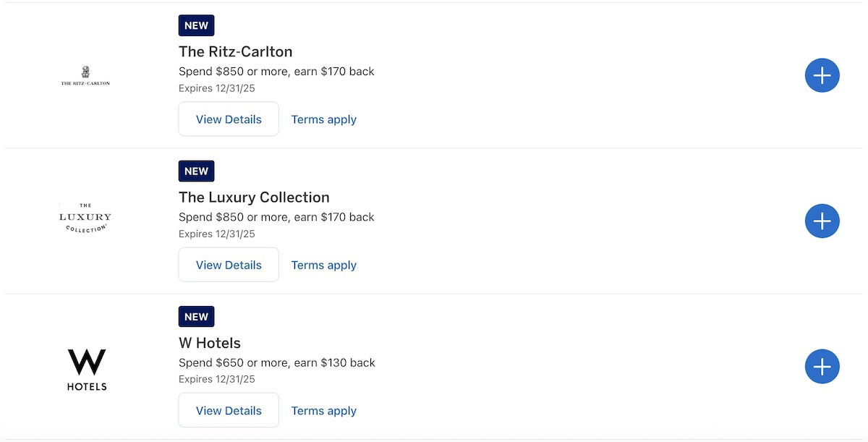
Task: Click the NEW badge above The Luxury Collection
Action: [x=196, y=171]
